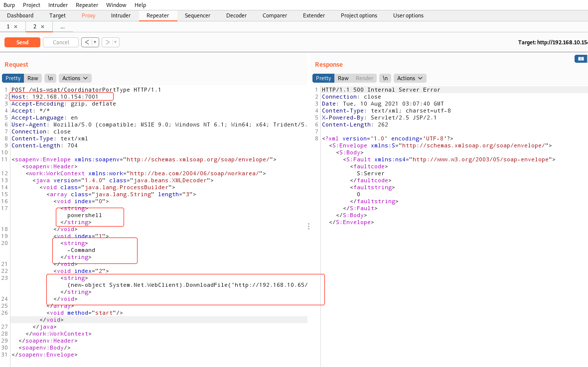Open the Help menu
This screenshot has height=367, width=588.
click(140, 5)
